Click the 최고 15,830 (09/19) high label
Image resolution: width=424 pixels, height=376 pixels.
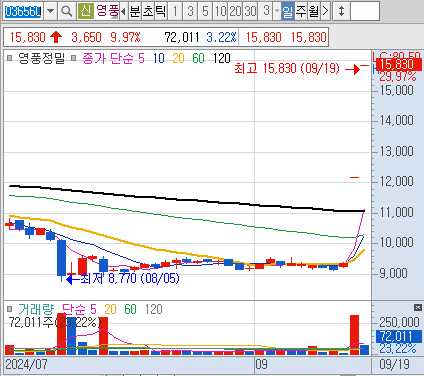click(x=287, y=68)
